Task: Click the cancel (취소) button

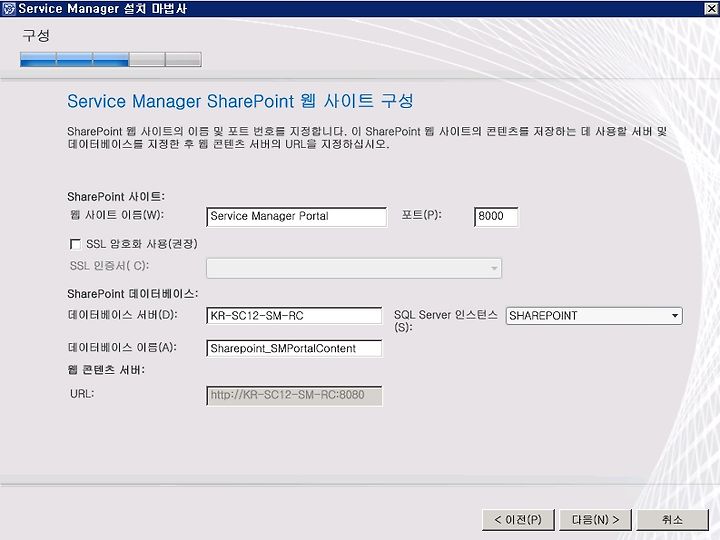Action: point(672,520)
